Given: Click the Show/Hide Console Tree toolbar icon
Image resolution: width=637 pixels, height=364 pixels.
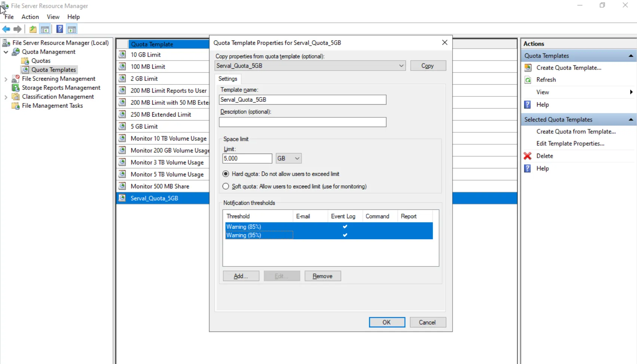Looking at the screenshot, I should tap(45, 29).
